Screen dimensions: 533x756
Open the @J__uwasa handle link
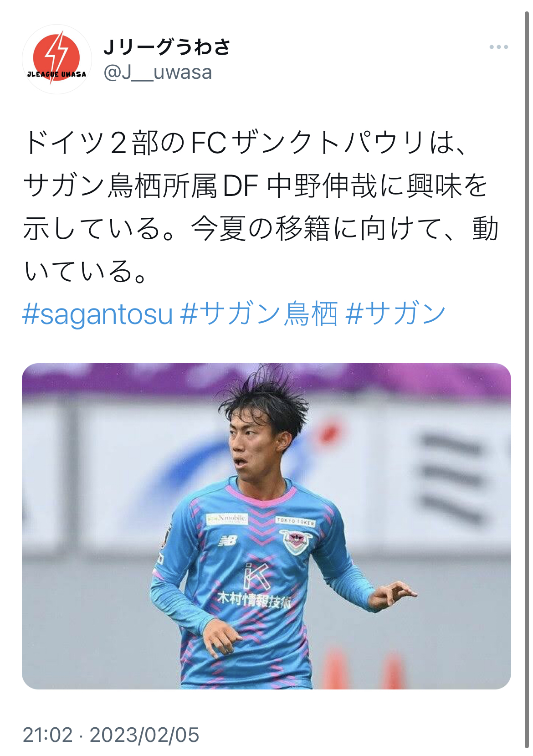pyautogui.click(x=158, y=72)
